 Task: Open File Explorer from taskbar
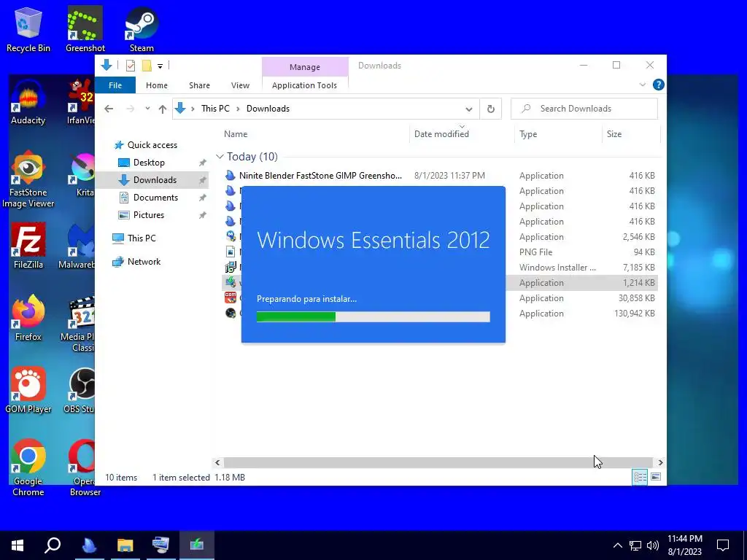[x=125, y=545]
